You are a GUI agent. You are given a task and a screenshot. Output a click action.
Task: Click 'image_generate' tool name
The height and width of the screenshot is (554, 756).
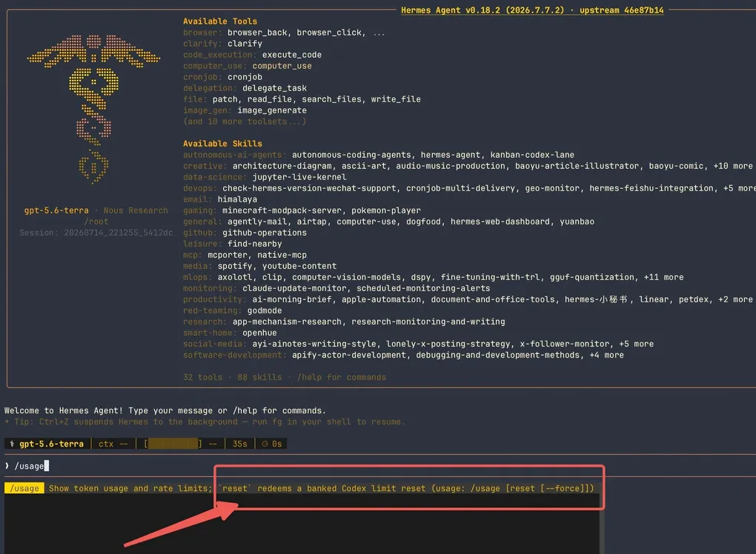point(272,110)
